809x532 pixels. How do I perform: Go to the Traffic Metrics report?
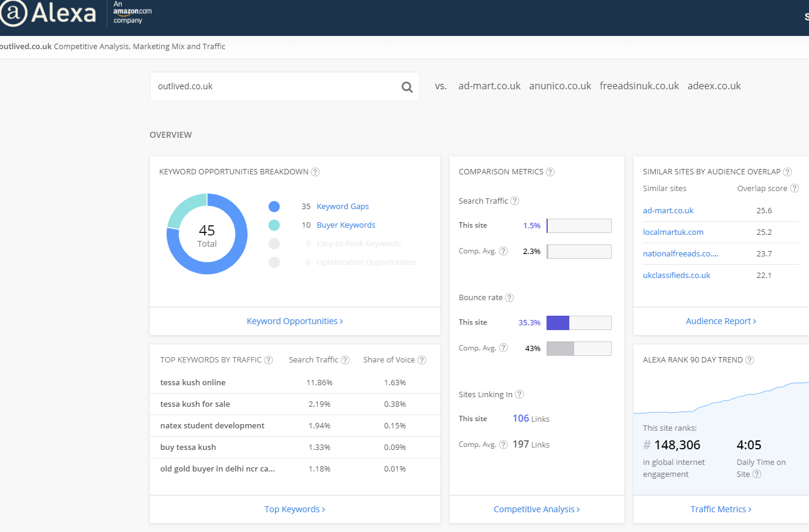(721, 509)
